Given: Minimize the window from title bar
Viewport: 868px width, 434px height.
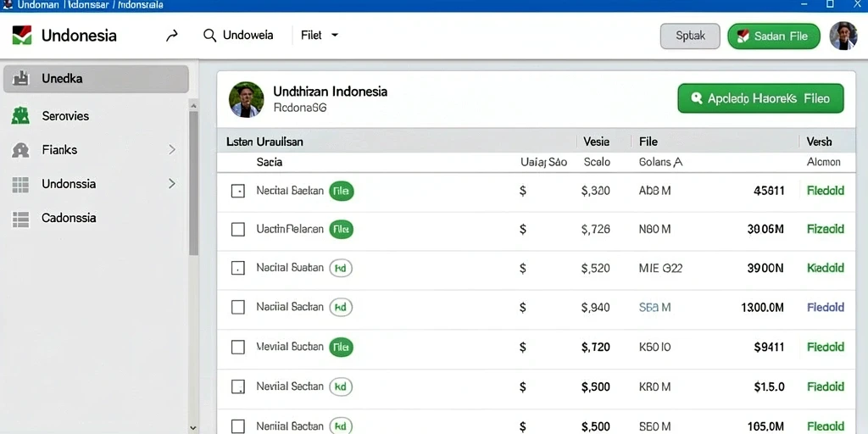Looking at the screenshot, I should (805, 4).
